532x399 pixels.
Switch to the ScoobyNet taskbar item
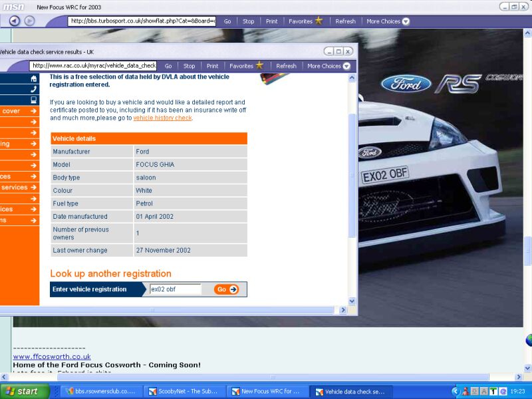click(184, 391)
